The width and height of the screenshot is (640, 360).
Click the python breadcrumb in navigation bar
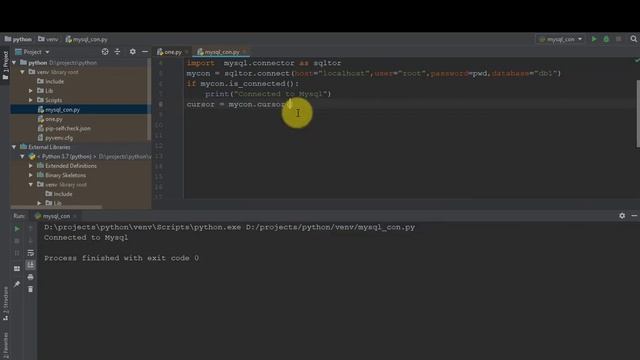[x=18, y=39]
